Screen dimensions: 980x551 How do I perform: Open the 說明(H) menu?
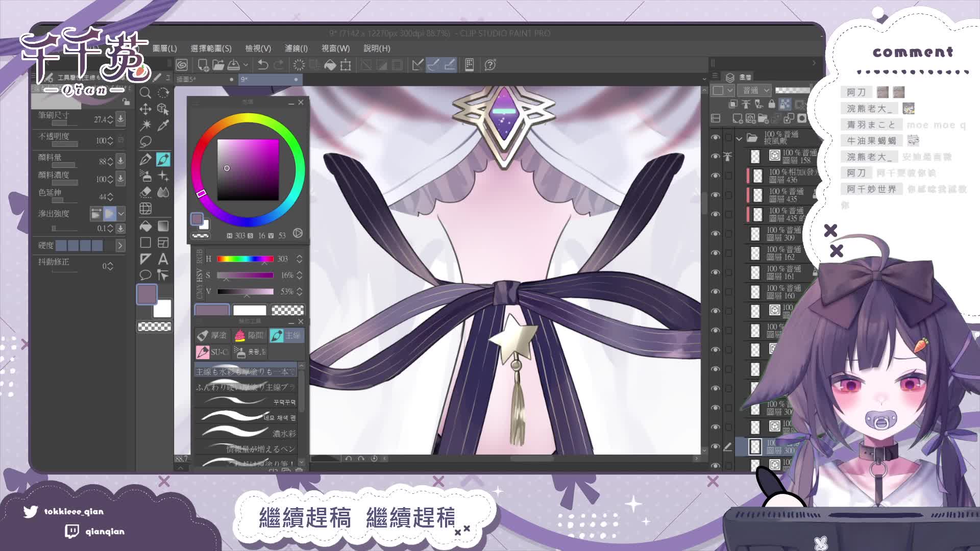(377, 48)
